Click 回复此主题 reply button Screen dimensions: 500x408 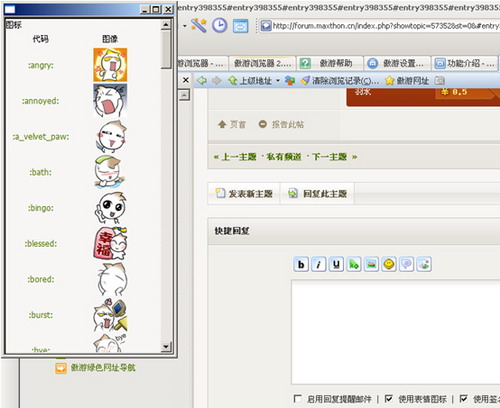(x=317, y=193)
